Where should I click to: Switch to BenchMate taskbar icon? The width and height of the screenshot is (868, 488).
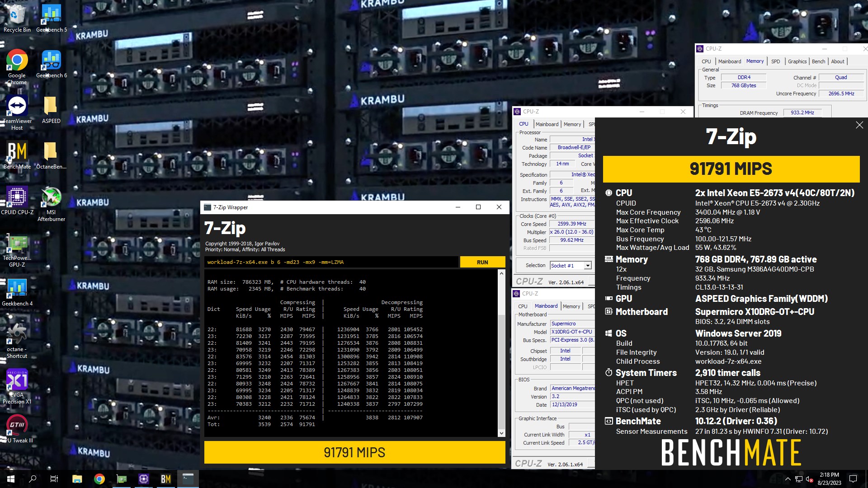click(165, 479)
